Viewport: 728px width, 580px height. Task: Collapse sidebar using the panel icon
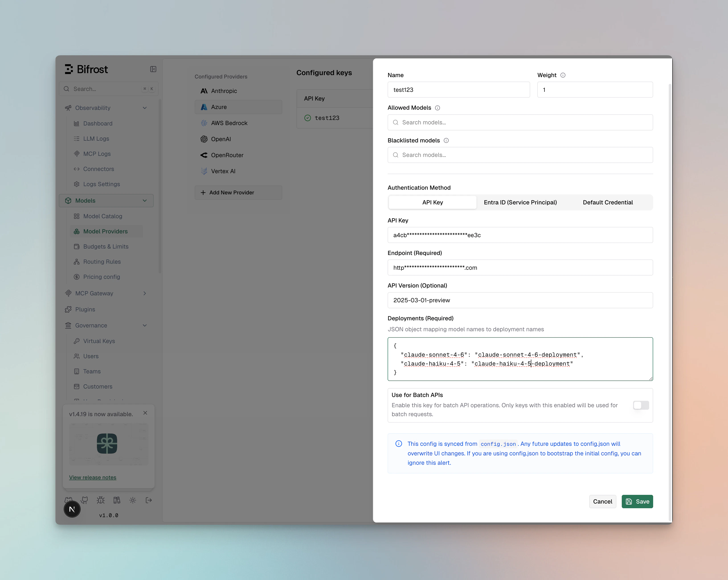pos(153,69)
